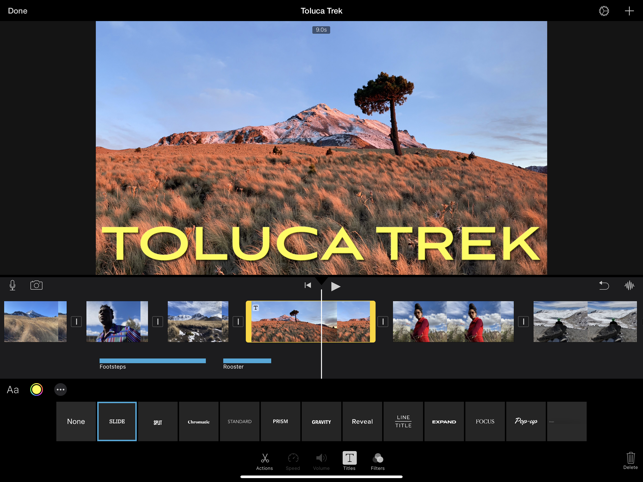The width and height of the screenshot is (643, 482).
Task: Open the Speed tab
Action: 293,461
